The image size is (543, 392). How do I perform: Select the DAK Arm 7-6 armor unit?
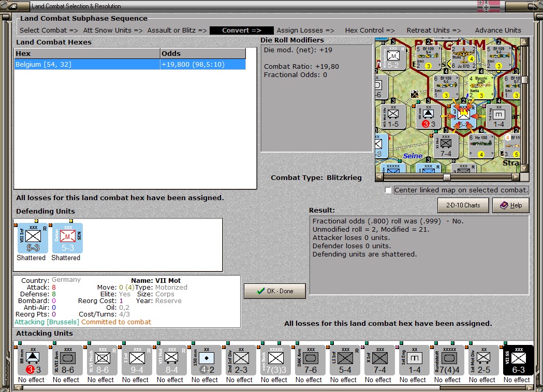click(x=310, y=360)
